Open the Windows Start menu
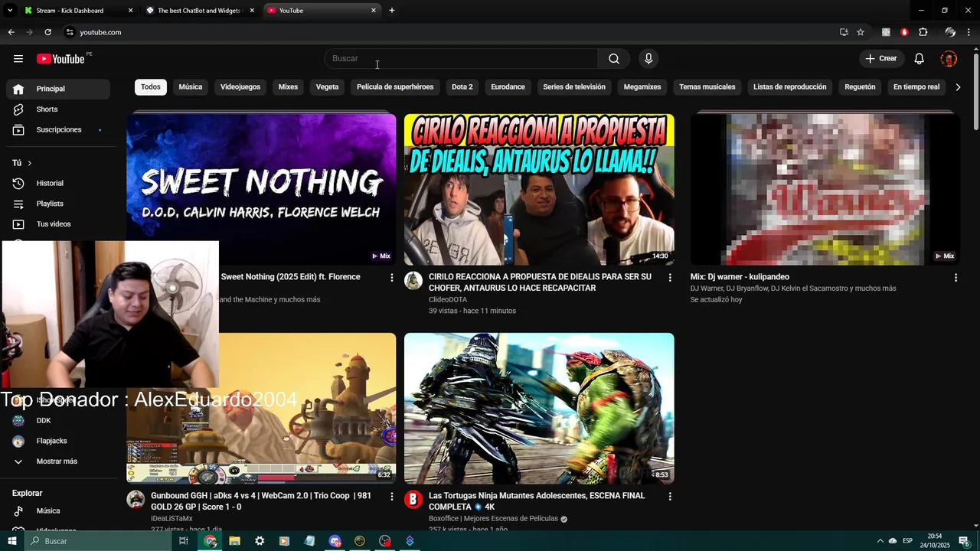980x551 pixels. (11, 541)
